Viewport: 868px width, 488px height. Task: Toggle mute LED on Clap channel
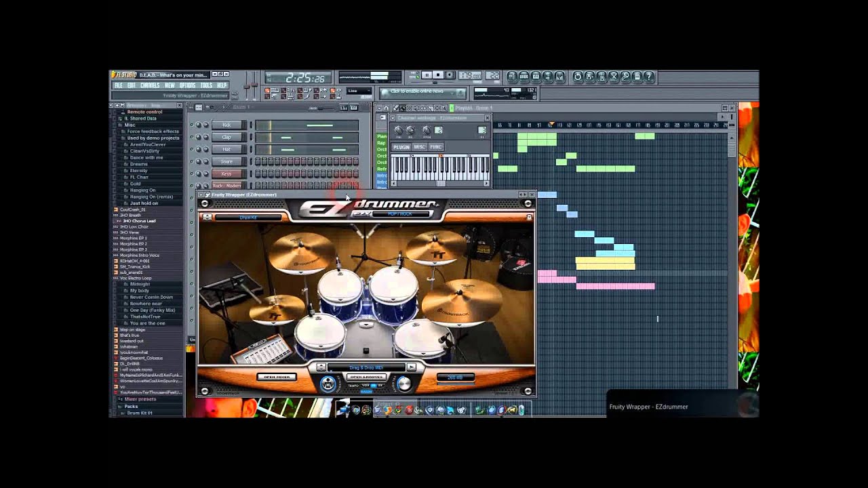(192, 137)
